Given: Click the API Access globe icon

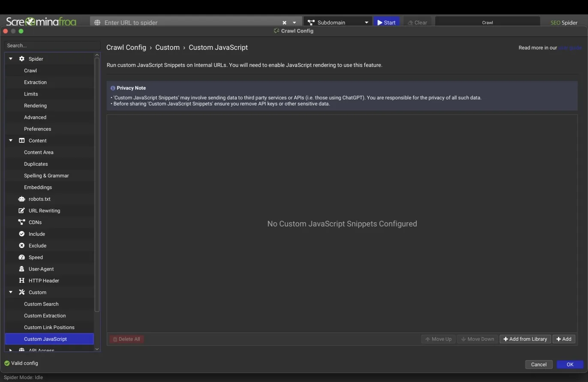Looking at the screenshot, I should [21, 350].
